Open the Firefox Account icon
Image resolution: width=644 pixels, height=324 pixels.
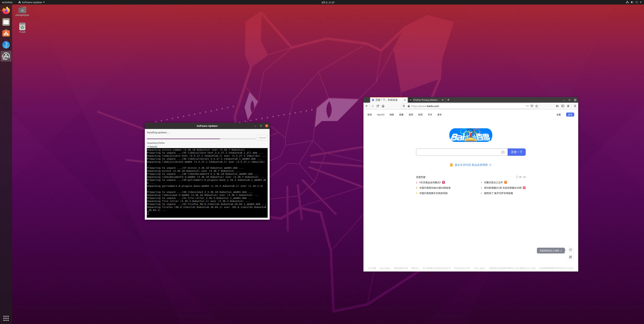[x=568, y=106]
